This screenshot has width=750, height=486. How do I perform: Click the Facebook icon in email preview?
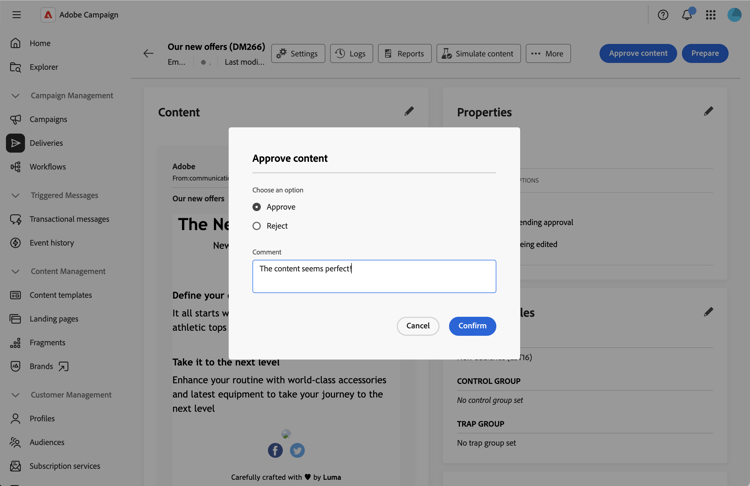click(275, 450)
